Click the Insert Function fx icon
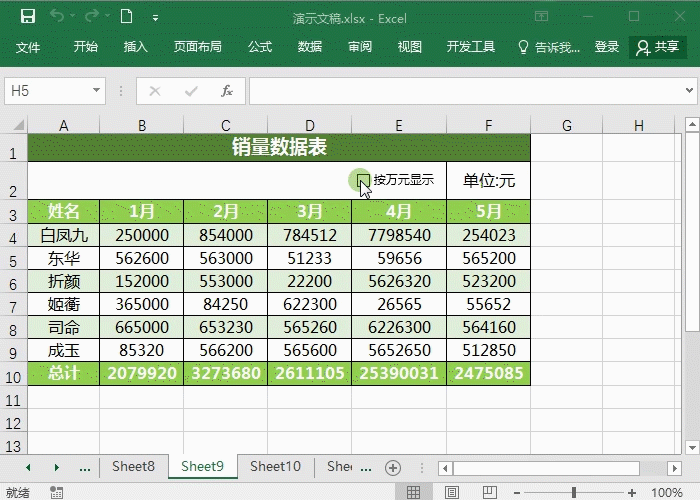The width and height of the screenshot is (700, 500). coord(227,91)
